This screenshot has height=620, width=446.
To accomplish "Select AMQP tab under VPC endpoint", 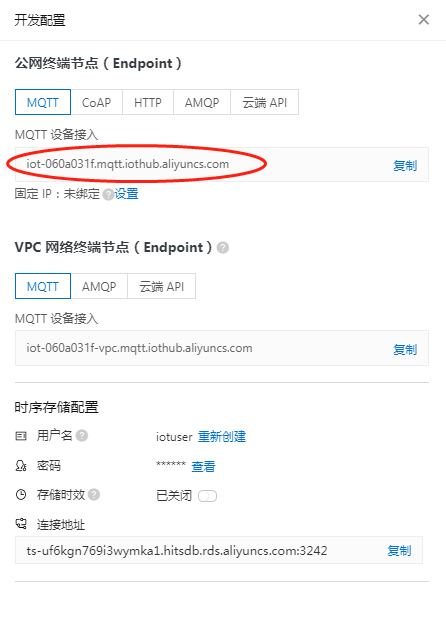I will tap(99, 286).
